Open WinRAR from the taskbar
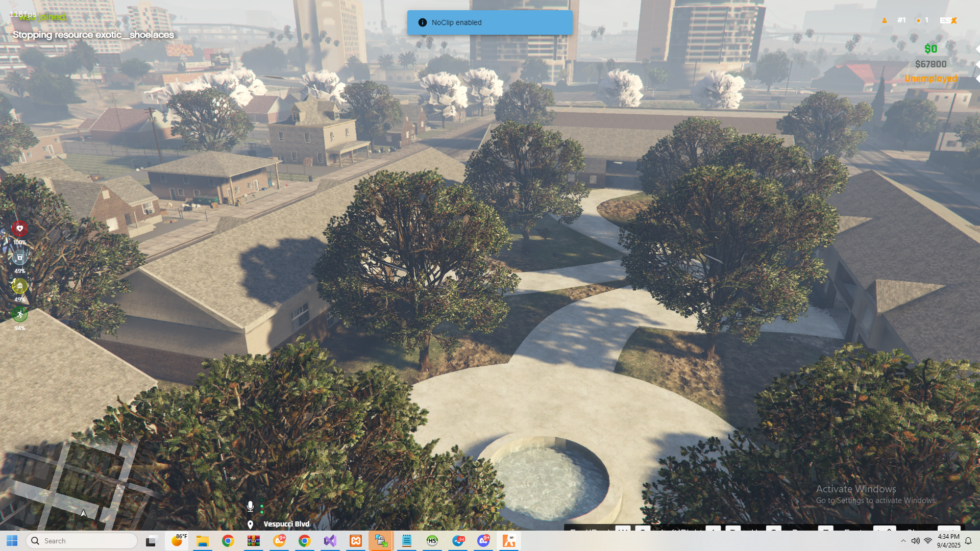 pyautogui.click(x=254, y=541)
